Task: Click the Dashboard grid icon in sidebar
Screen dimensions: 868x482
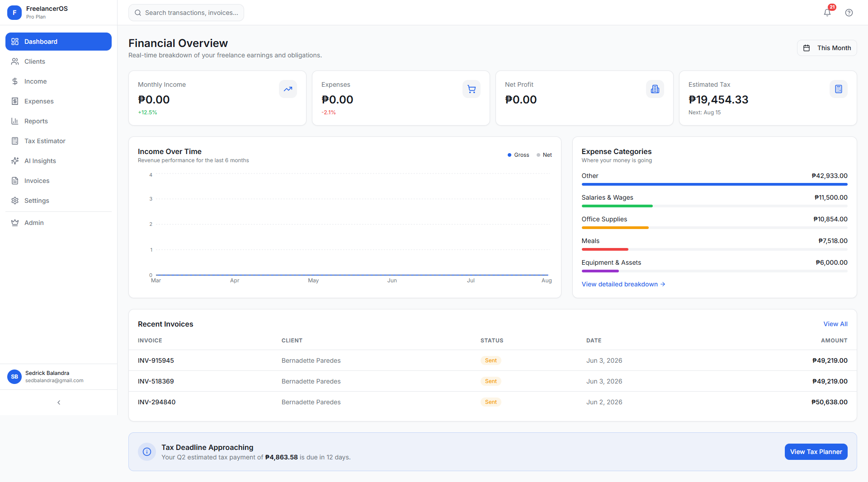Action: click(15, 42)
